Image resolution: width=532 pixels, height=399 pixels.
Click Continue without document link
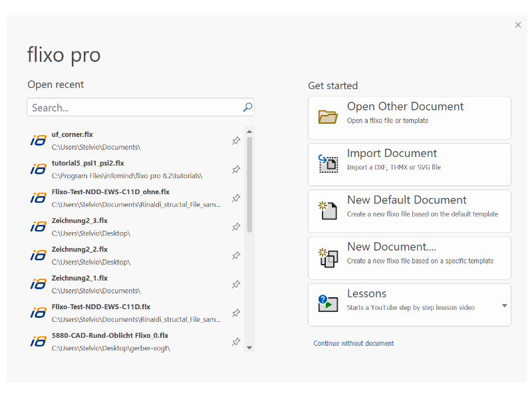click(x=354, y=343)
